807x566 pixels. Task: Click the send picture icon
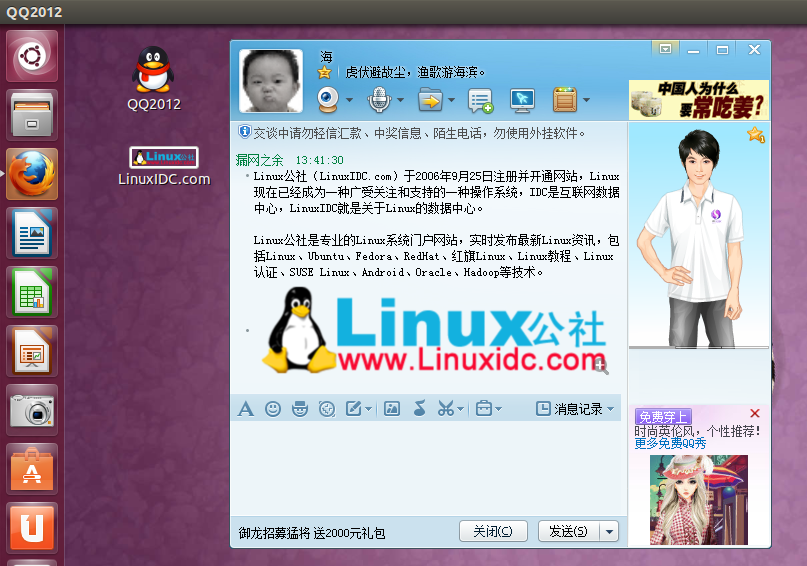(x=392, y=409)
